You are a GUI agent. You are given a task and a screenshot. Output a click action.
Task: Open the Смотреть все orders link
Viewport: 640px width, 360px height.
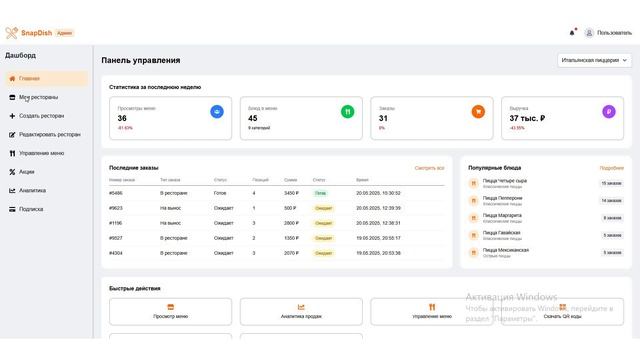pyautogui.click(x=429, y=168)
